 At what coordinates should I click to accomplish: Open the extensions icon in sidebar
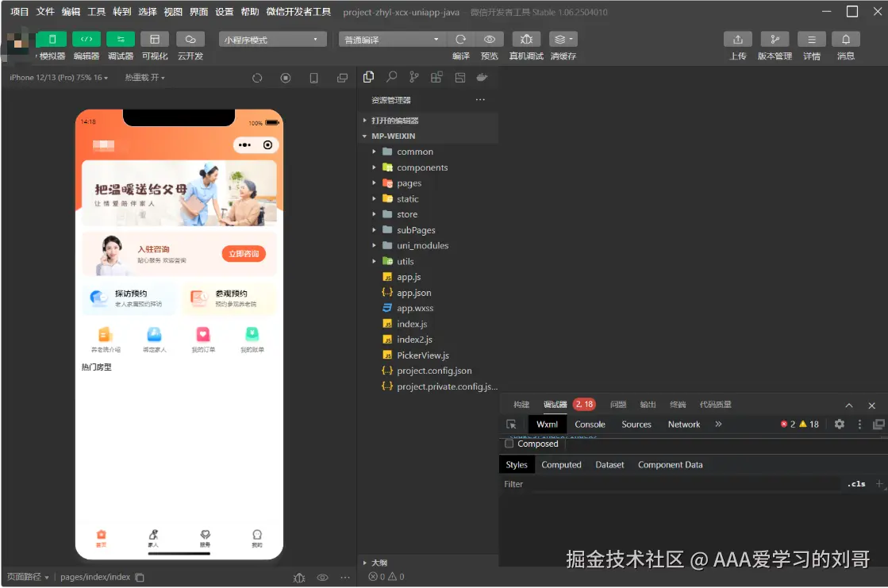(x=436, y=78)
